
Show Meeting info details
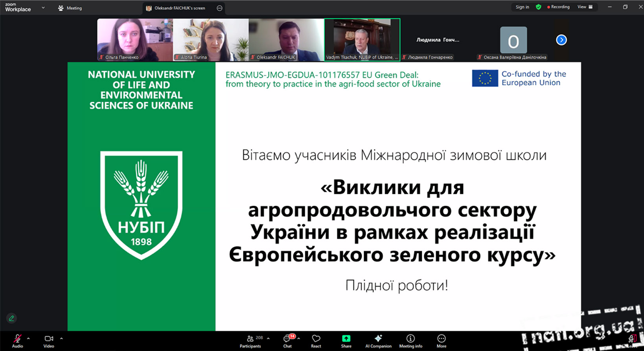pos(410,340)
